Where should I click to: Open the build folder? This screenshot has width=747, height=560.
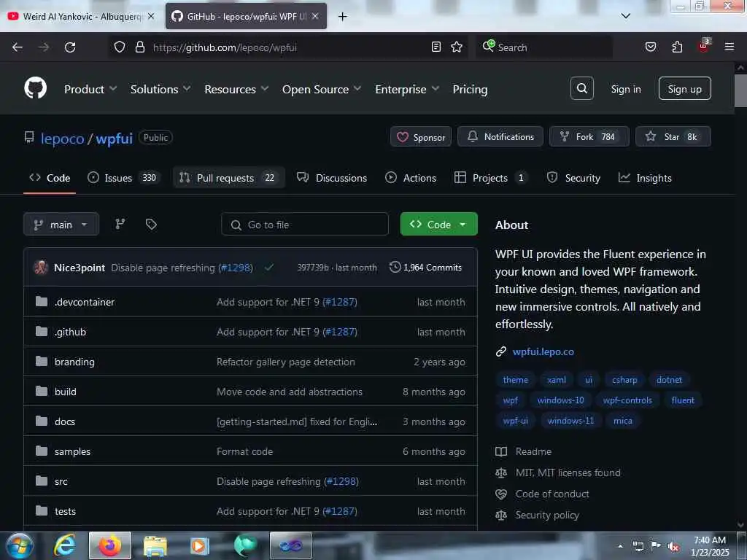coord(65,392)
